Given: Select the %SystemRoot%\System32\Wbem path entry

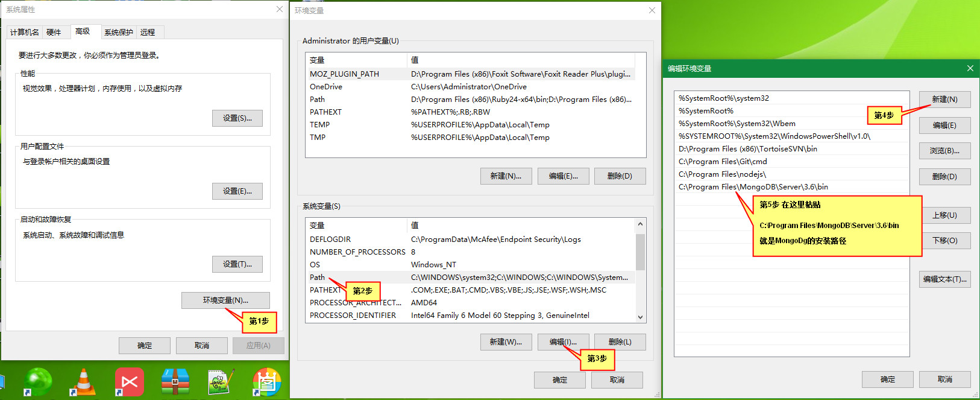Looking at the screenshot, I should pos(792,124).
